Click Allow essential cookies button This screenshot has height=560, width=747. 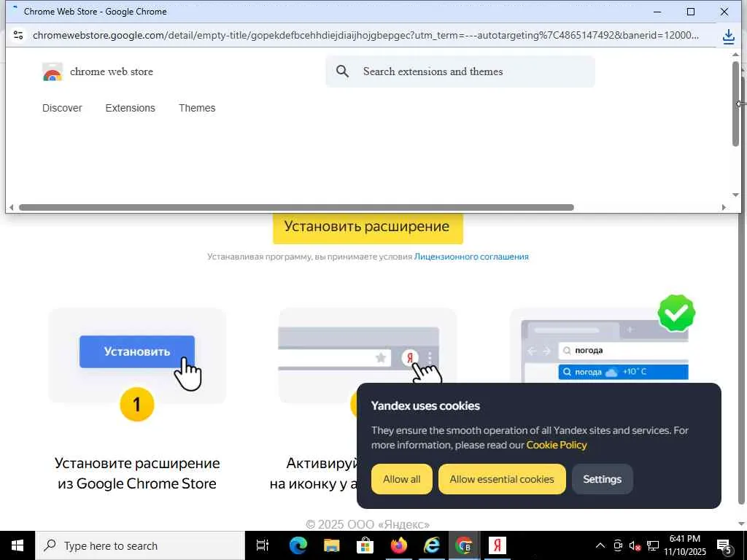pos(502,479)
